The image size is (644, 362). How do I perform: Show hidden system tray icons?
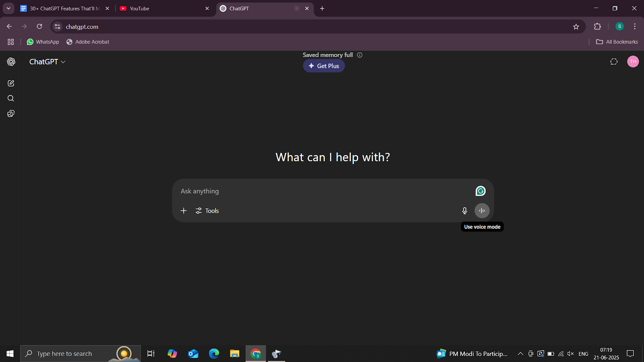coord(520,354)
